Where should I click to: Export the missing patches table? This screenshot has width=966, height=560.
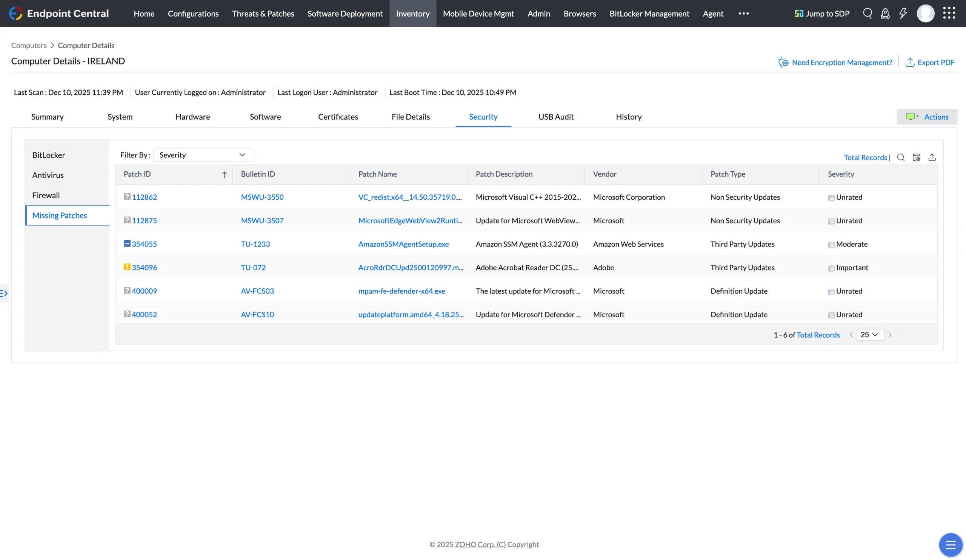(x=932, y=157)
